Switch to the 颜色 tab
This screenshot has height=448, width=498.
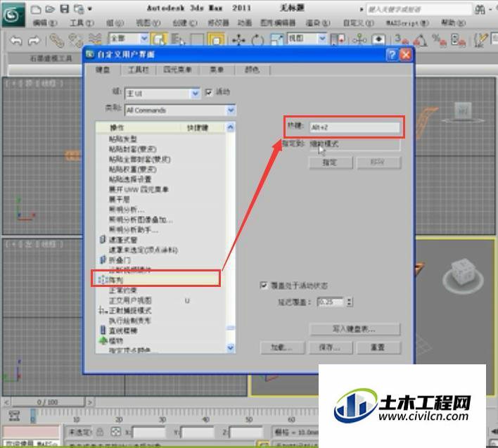253,70
